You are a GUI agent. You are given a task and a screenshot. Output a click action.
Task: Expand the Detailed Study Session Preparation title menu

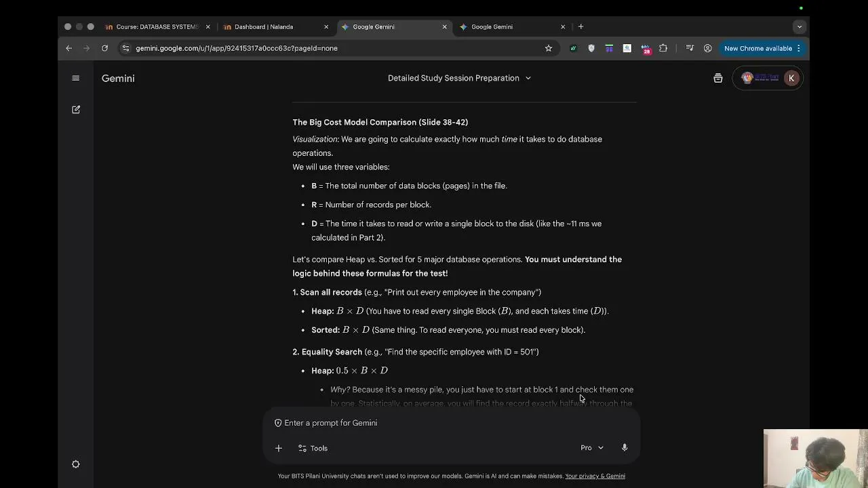[x=459, y=78]
